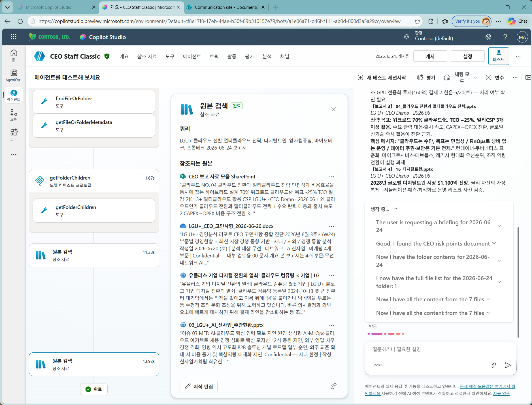Open the 개요 tab

124,56
